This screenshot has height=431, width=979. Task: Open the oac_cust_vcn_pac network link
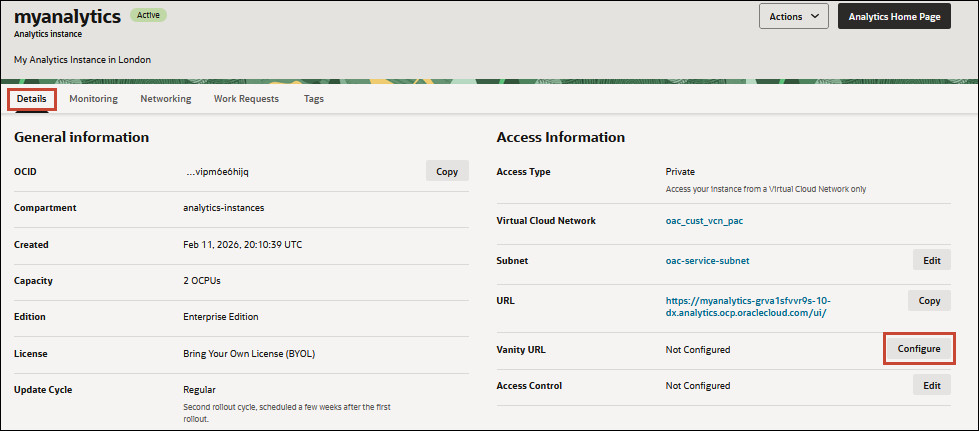tap(704, 220)
